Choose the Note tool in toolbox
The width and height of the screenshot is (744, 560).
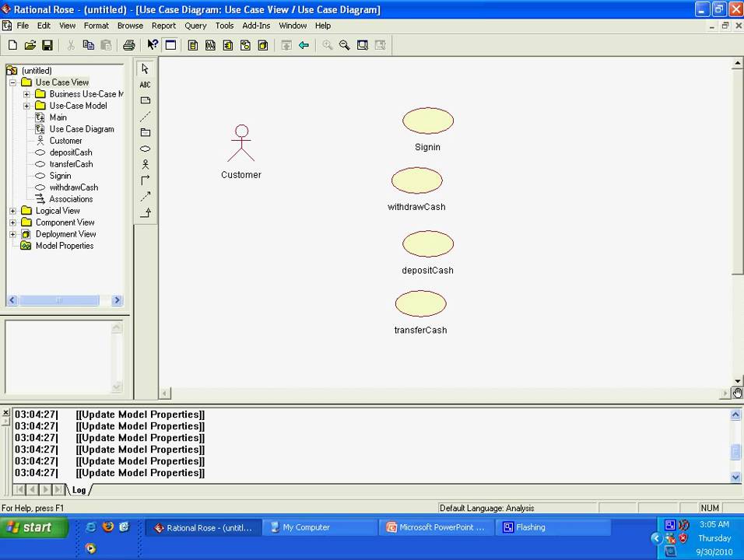coord(146,100)
